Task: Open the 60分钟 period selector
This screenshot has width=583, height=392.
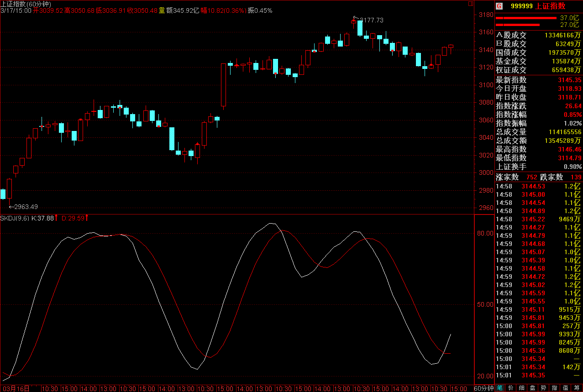Action: (x=483, y=388)
